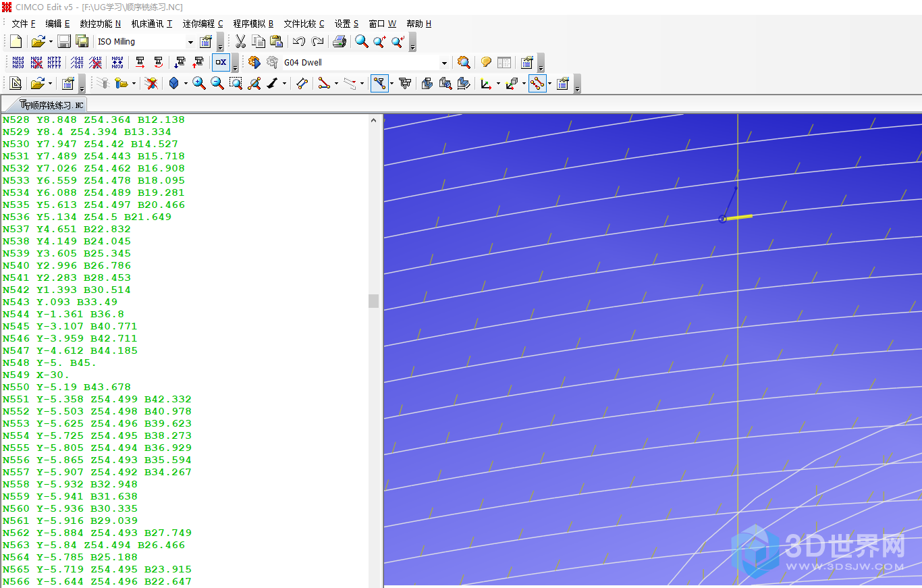
Task: Undo the last edit
Action: tap(299, 42)
